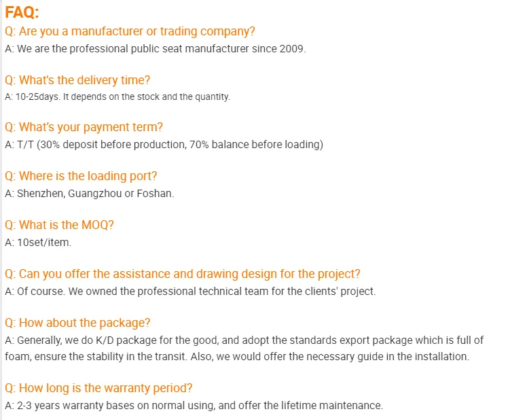The image size is (510, 420).
Task: Click the 30% deposit answer text
Action: coord(163,144)
